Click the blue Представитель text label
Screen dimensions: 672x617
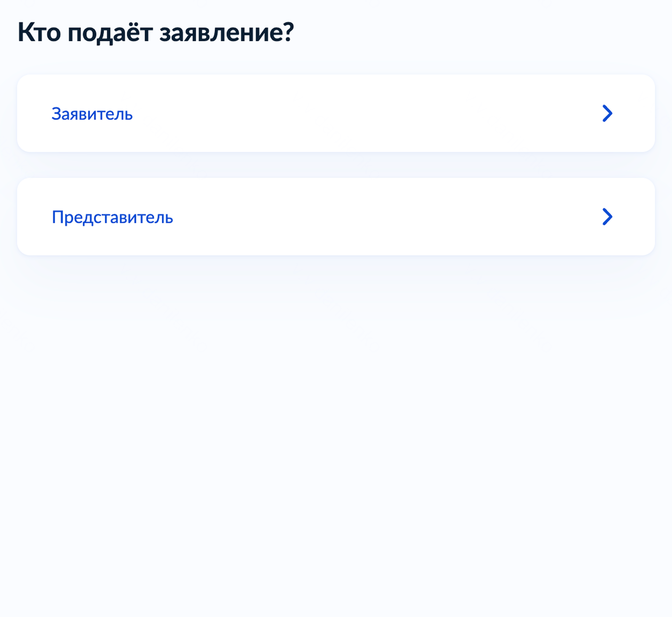pos(113,217)
